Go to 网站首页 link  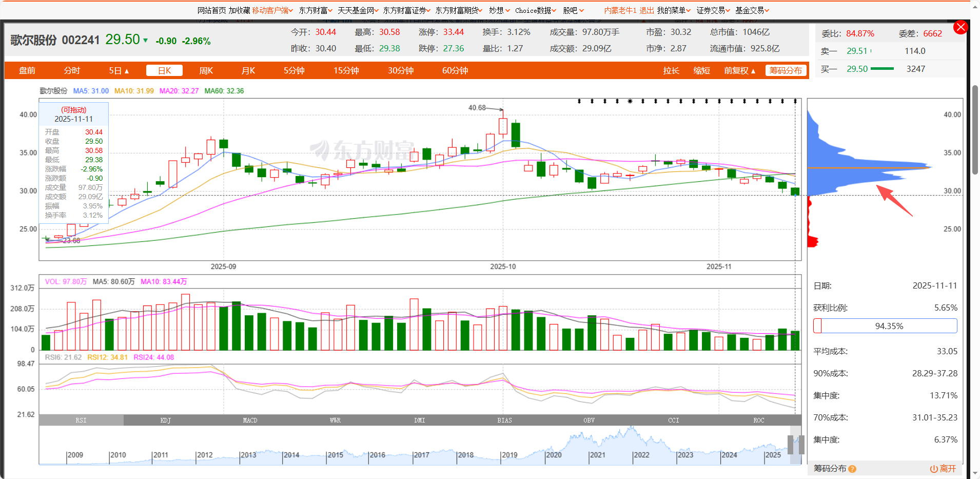(x=212, y=10)
